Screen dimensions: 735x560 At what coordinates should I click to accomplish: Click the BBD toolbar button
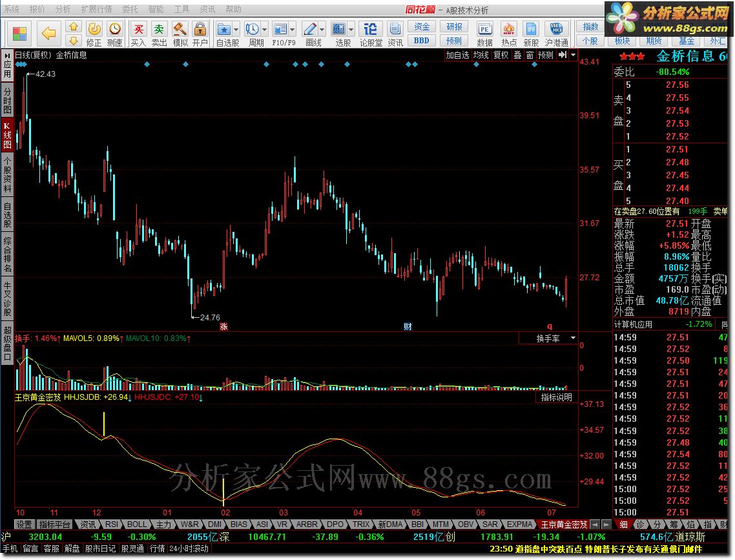[x=421, y=41]
